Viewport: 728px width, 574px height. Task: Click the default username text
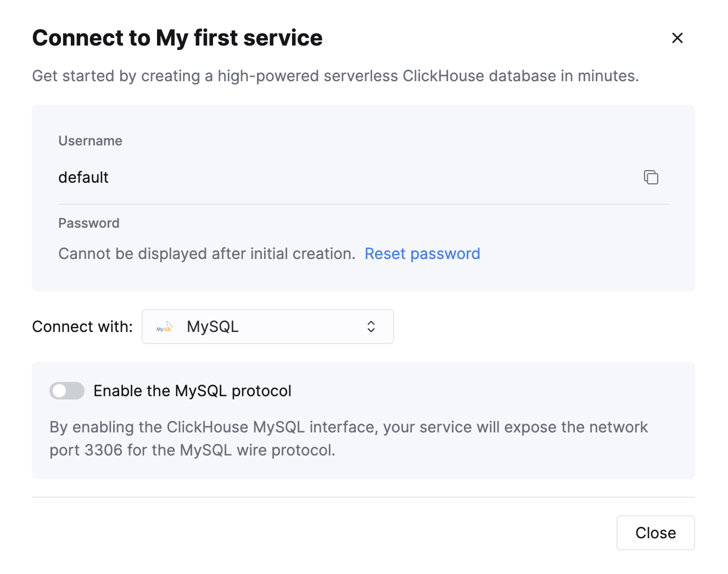(83, 177)
